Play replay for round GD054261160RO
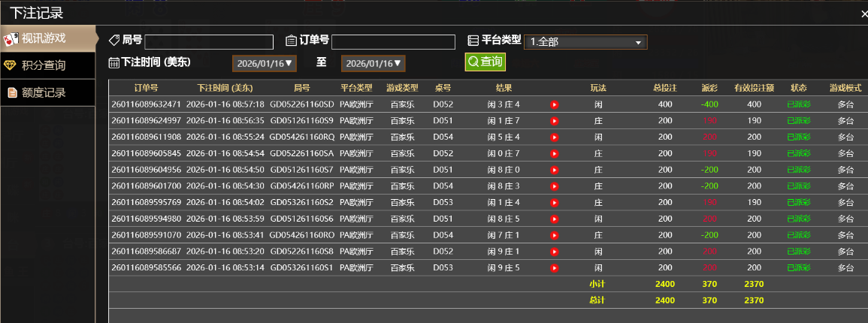This screenshot has height=323, width=868. click(554, 235)
